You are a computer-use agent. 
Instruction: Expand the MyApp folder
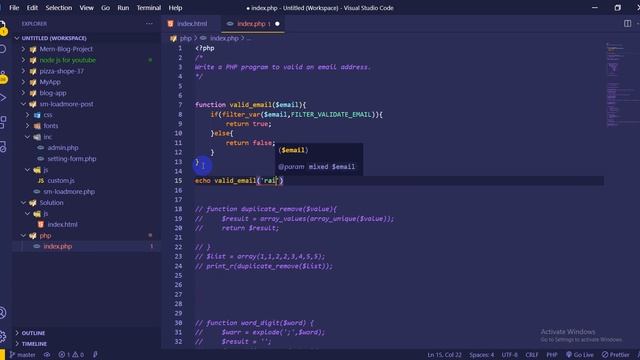(x=50, y=82)
